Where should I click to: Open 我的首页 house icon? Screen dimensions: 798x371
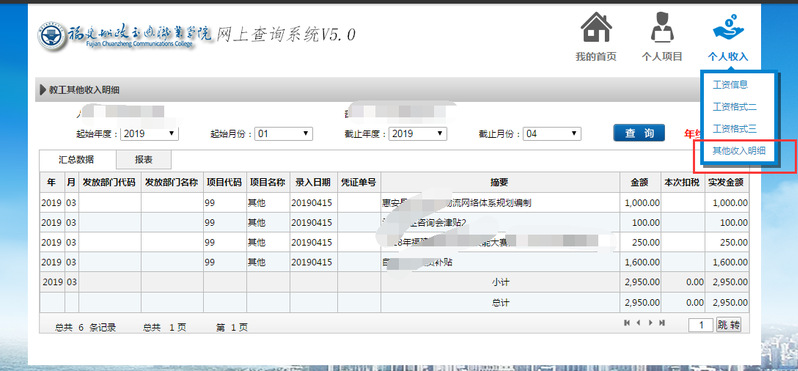point(596,27)
